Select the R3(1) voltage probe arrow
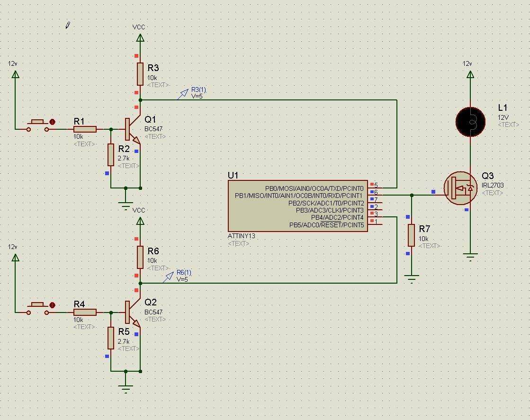 (183, 95)
